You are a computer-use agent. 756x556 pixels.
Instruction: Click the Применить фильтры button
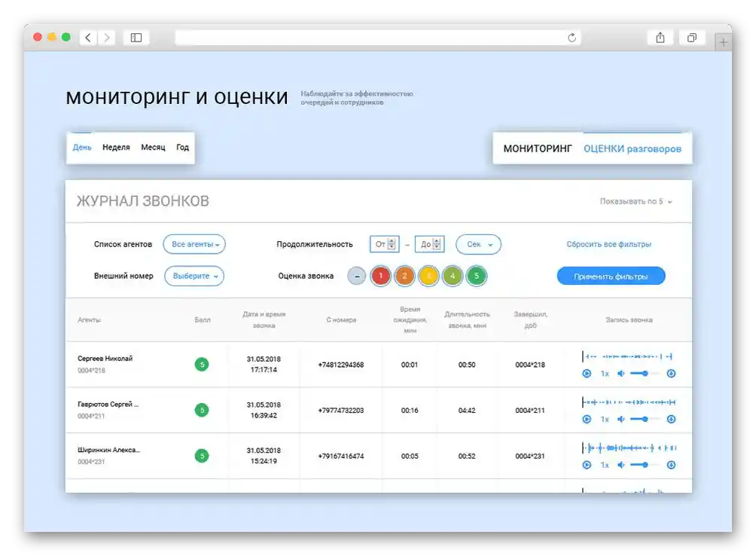pos(611,276)
